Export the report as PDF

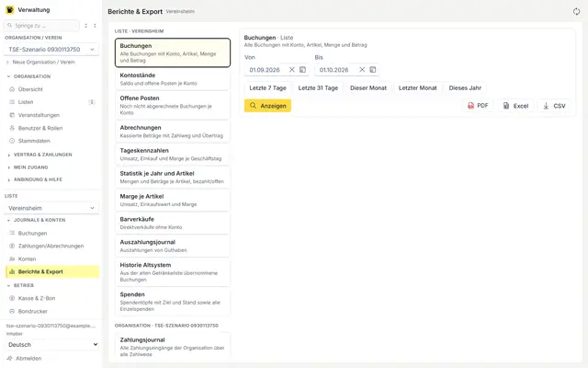click(478, 106)
